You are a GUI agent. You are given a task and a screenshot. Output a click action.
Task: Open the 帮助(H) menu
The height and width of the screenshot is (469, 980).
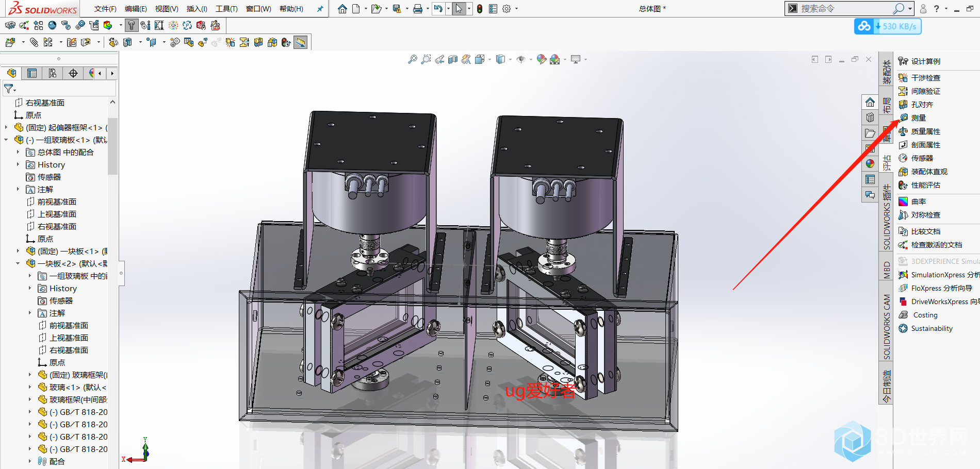[x=291, y=9]
